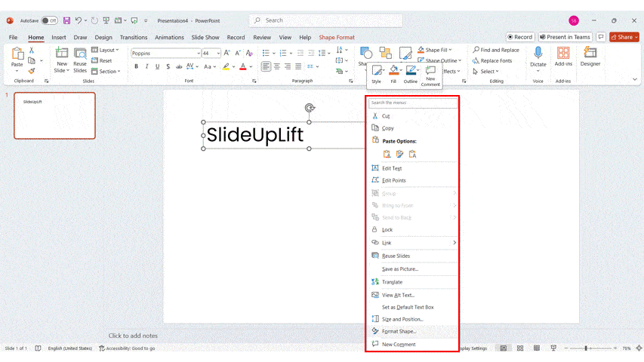Screen dimensions: 644x362
Task: Align text left in Paragraph group
Action: coord(267,66)
